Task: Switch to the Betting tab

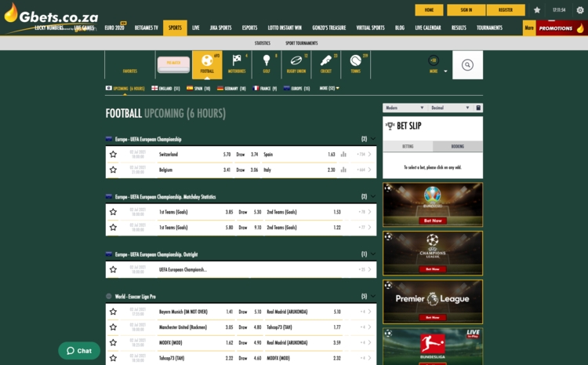Action: coord(408,147)
